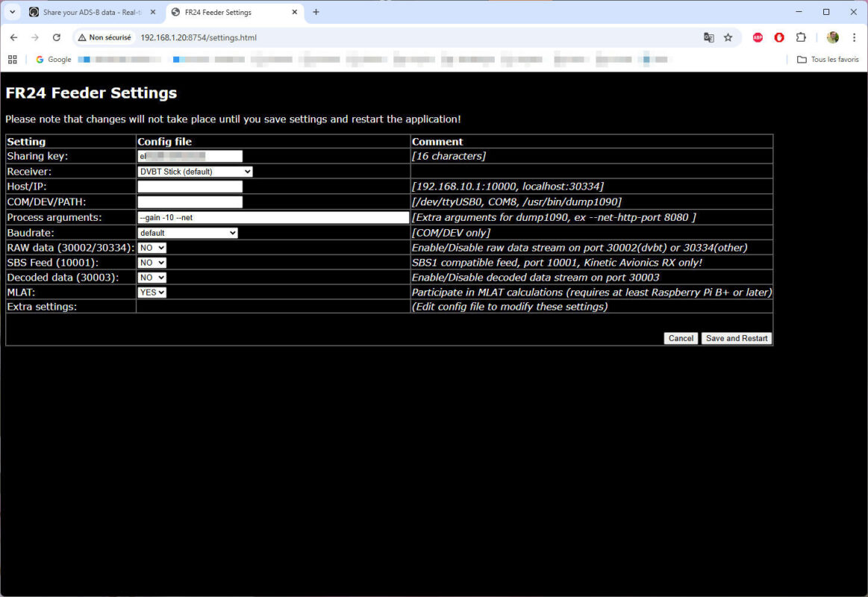This screenshot has width=868, height=597.
Task: Click the Sharing key input field
Action: pyautogui.click(x=190, y=156)
